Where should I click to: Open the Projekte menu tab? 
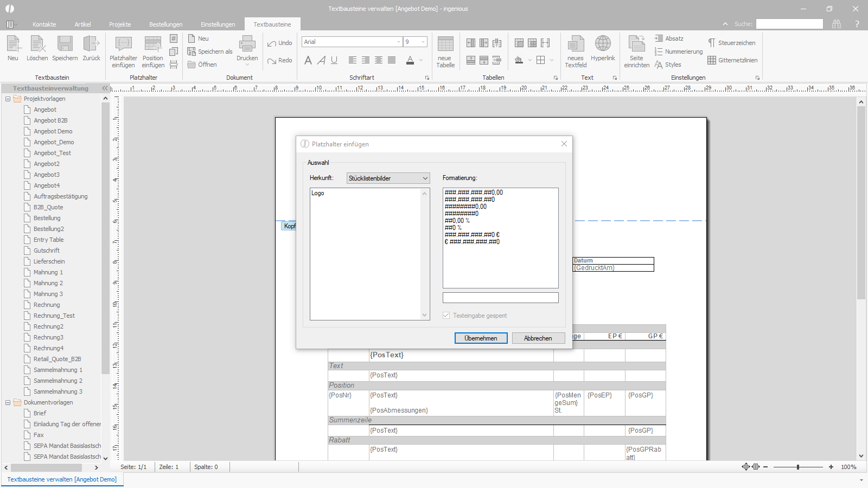pyautogui.click(x=120, y=24)
